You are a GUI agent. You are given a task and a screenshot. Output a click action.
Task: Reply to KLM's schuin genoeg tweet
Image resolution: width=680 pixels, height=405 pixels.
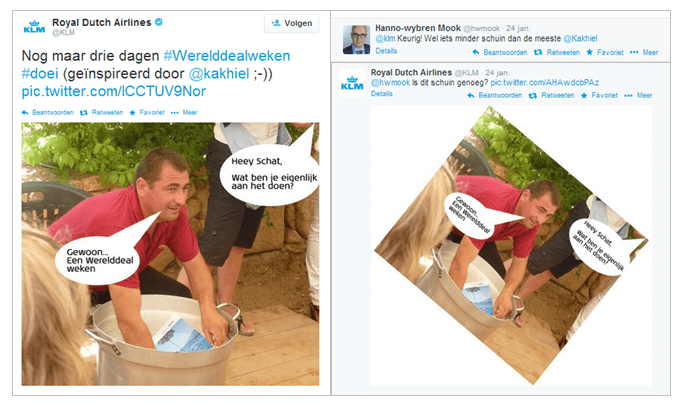[x=495, y=95]
